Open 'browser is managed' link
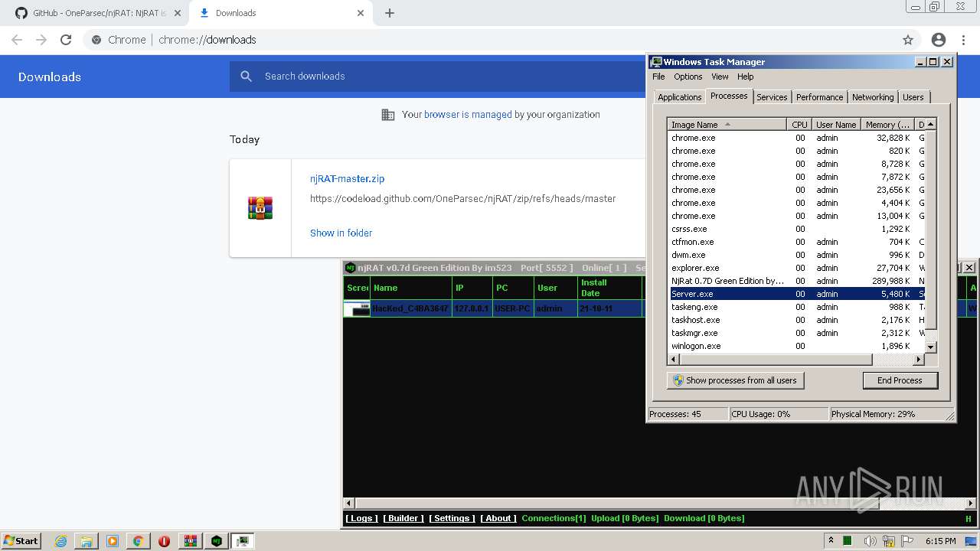 [468, 115]
